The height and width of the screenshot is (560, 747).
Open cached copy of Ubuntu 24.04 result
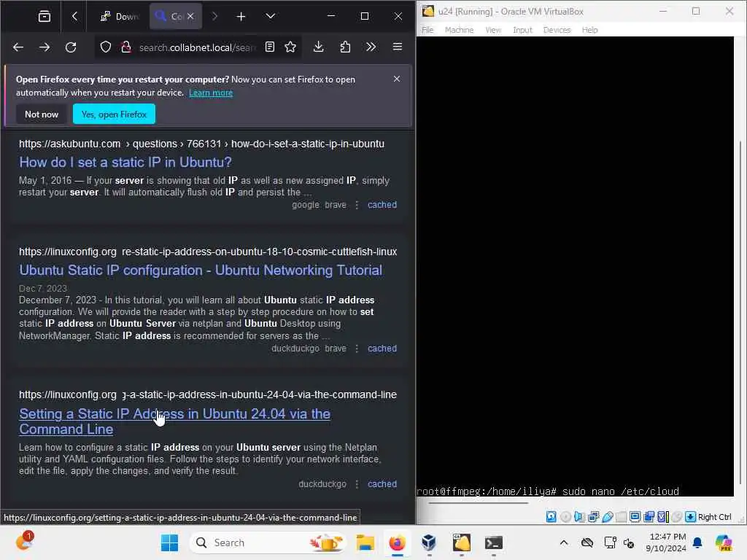(382, 484)
